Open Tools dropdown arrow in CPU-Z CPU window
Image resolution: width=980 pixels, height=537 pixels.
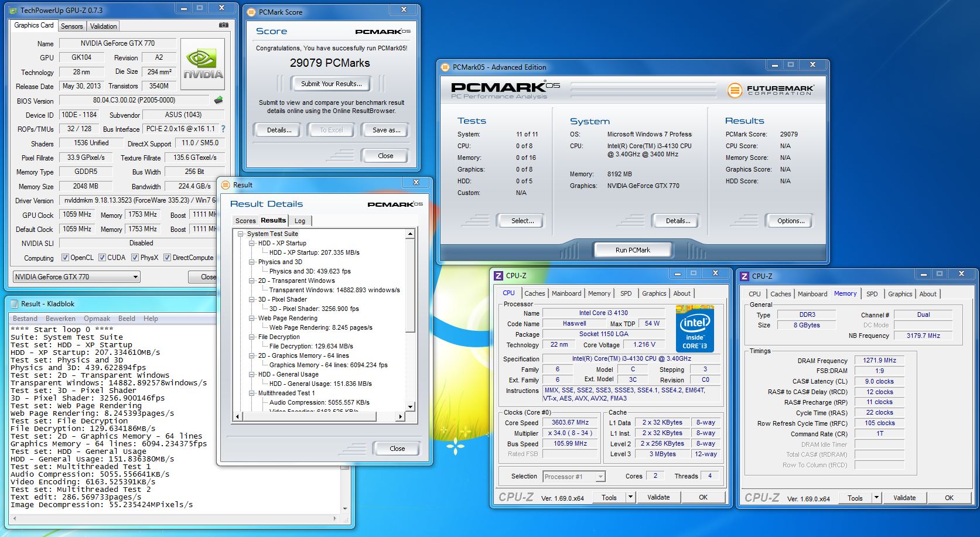(630, 497)
